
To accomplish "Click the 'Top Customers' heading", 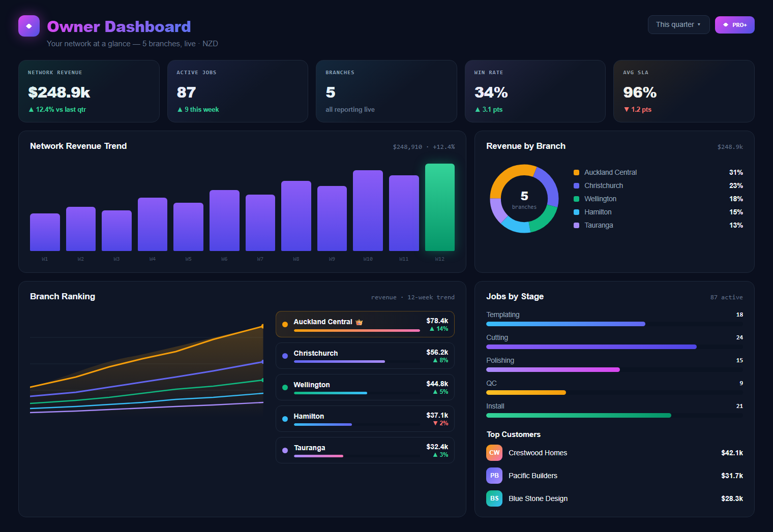I will click(513, 434).
